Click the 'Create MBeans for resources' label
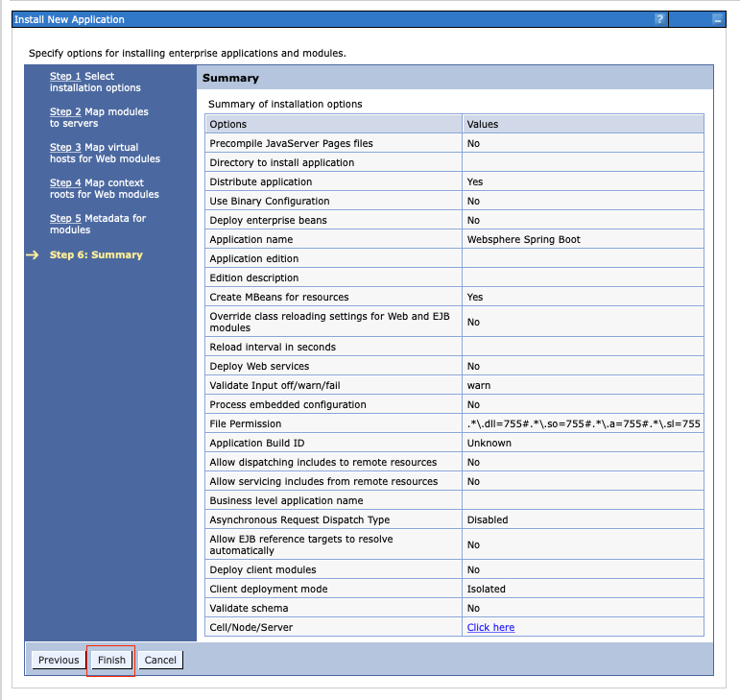 [x=279, y=297]
